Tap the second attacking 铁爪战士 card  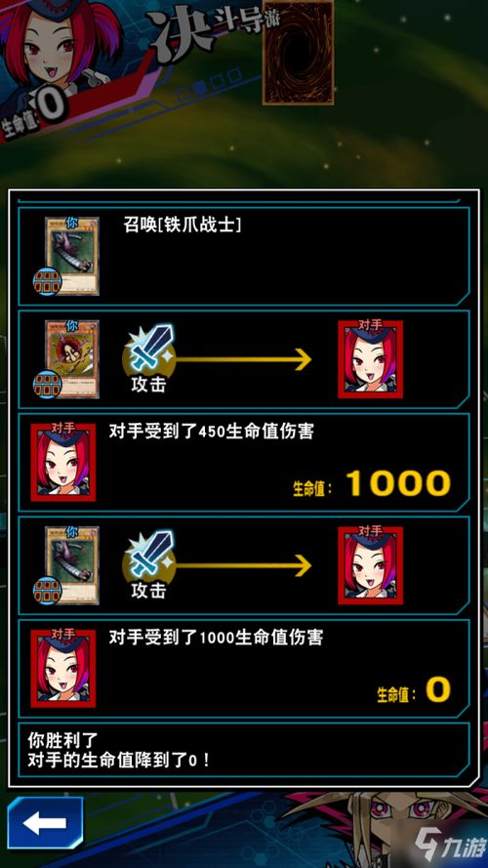(72, 565)
